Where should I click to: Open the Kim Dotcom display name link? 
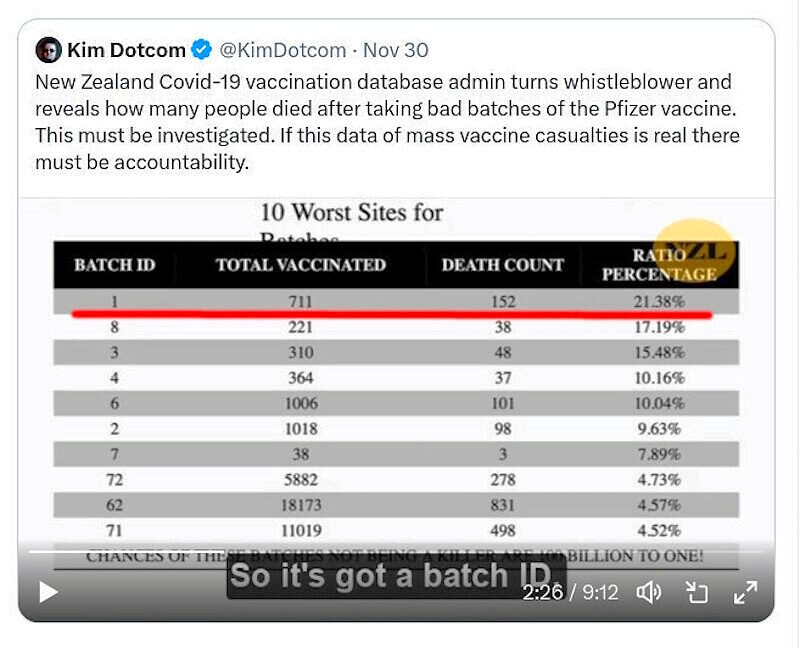[126, 50]
